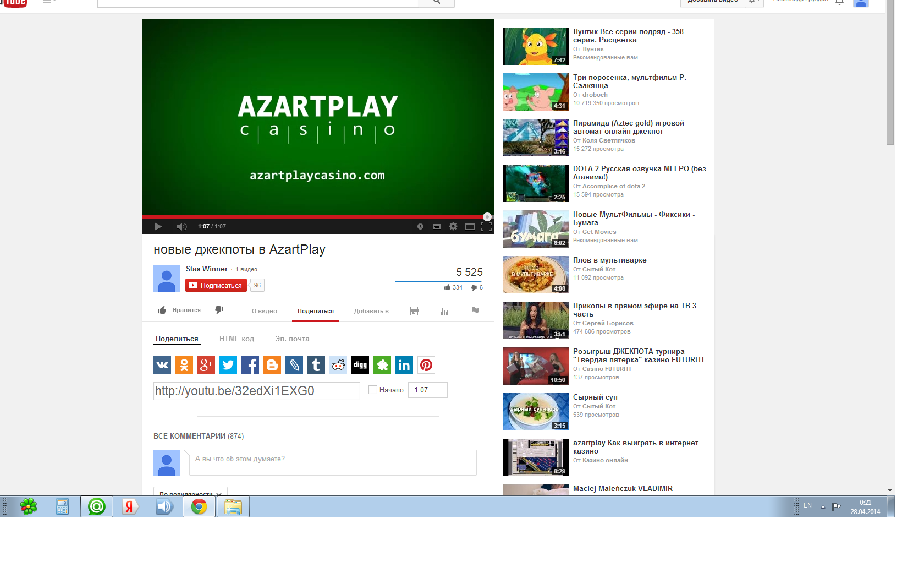This screenshot has width=924, height=578.
Task: Click the EN language indicator
Action: tap(807, 505)
